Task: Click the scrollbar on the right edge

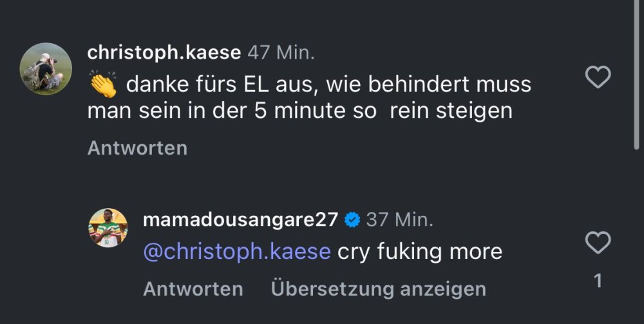Action: coord(636,77)
